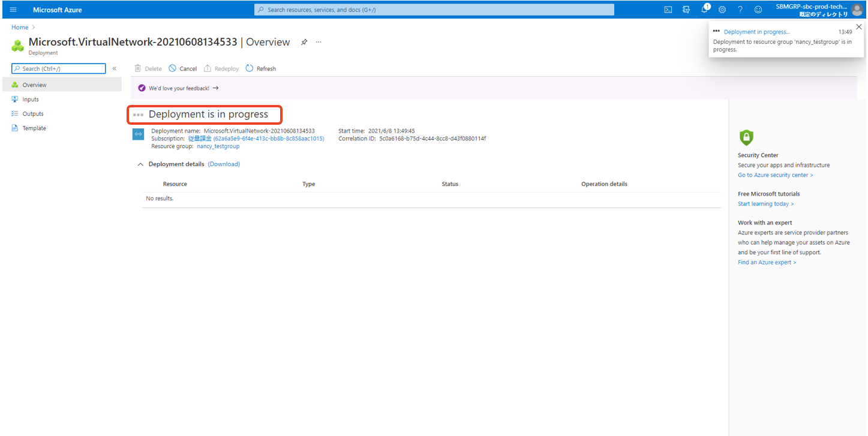868x436 pixels.
Task: Click the Template document icon
Action: [x=15, y=128]
